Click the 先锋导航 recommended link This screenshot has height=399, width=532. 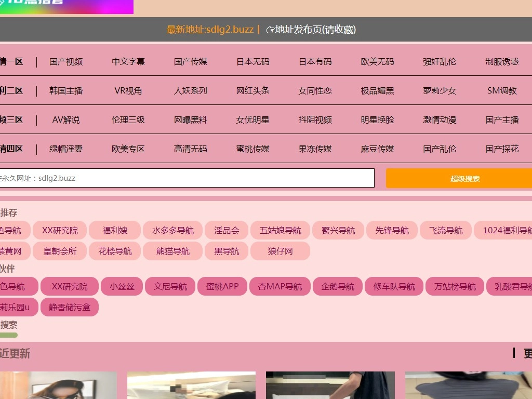tap(392, 230)
